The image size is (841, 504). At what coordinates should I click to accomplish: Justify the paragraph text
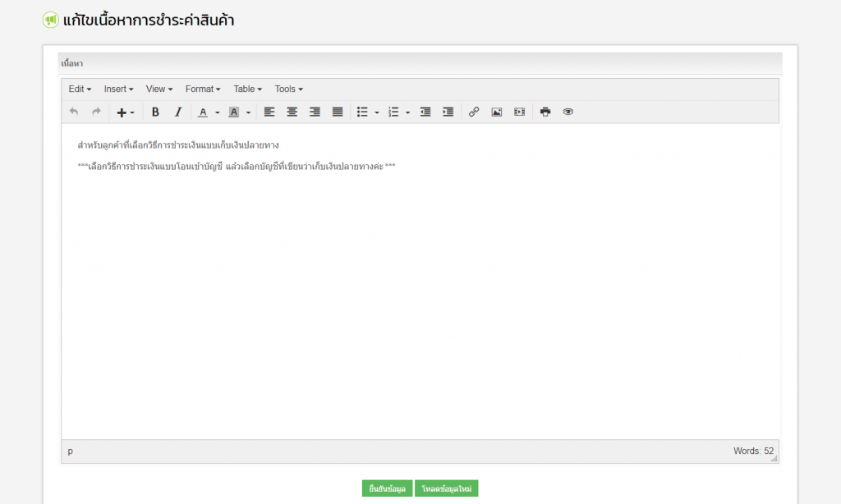click(337, 112)
